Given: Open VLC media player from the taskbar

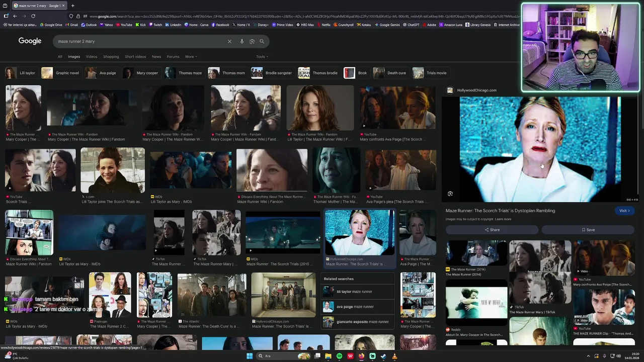Looking at the screenshot, I should [394, 356].
